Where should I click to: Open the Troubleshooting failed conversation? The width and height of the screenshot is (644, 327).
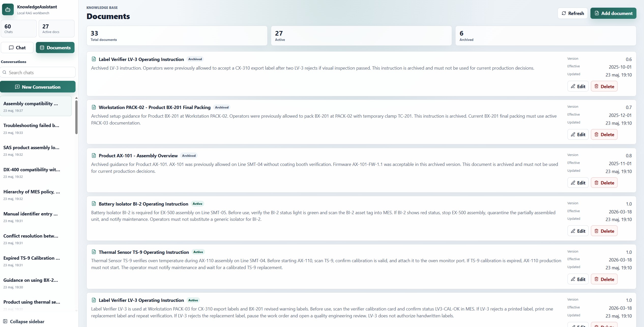click(36, 129)
